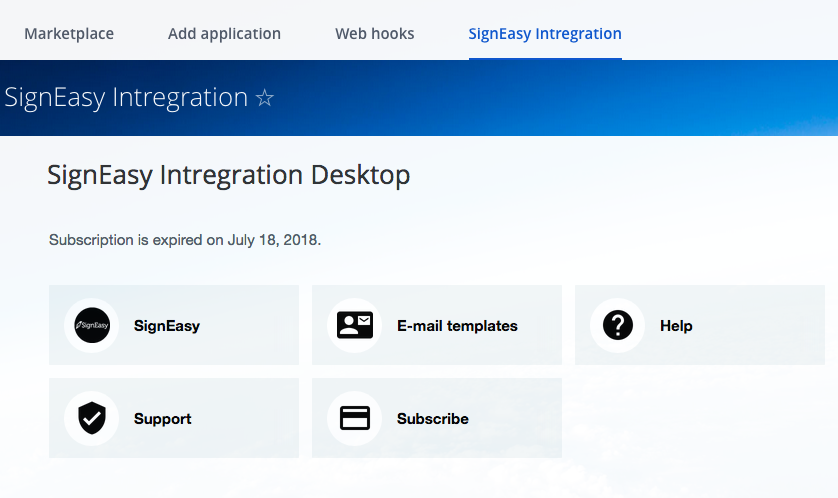Open the Web hooks tab
The image size is (838, 498).
[x=375, y=34]
